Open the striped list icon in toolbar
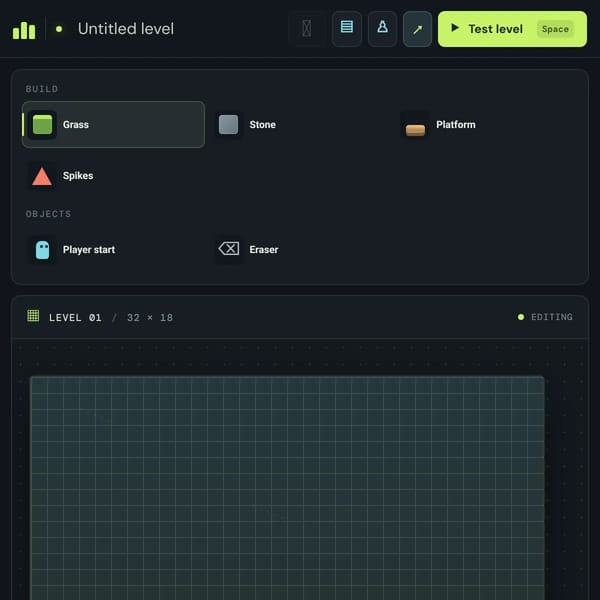The image size is (600, 600). click(347, 29)
